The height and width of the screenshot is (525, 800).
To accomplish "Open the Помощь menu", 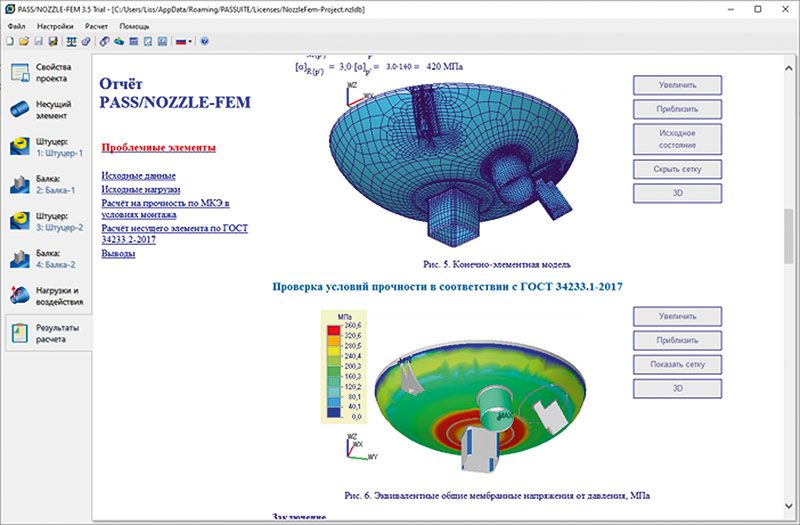I will (x=134, y=26).
